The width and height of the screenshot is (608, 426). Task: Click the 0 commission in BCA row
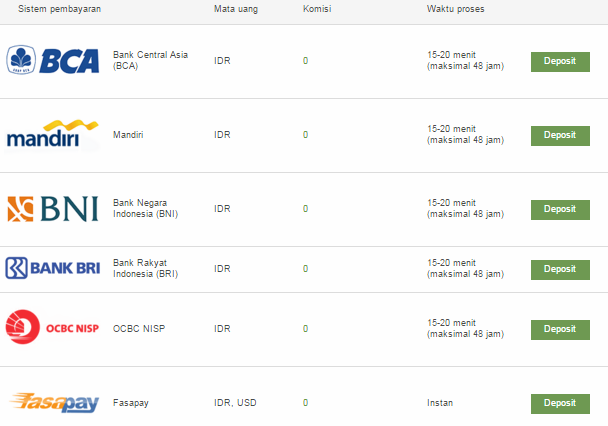(306, 60)
